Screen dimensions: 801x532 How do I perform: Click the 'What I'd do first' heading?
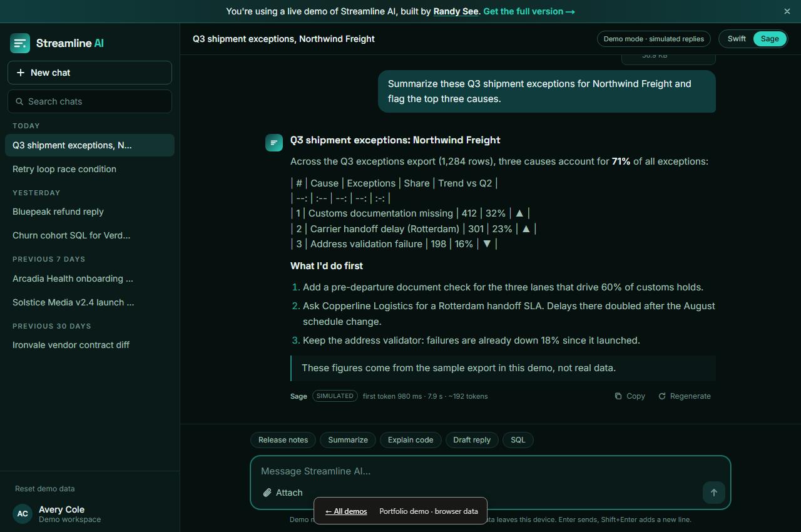[x=327, y=266]
